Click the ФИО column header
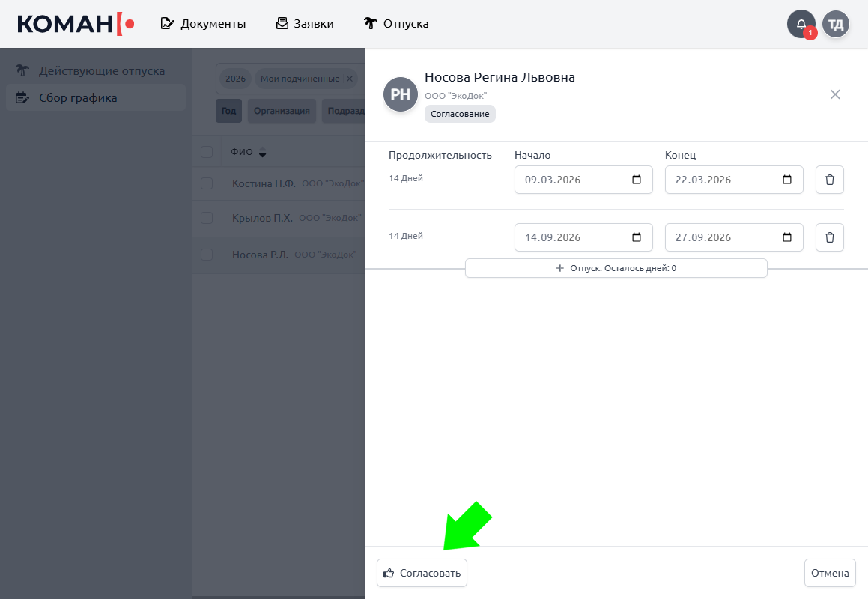Screen dimensions: 868x599 pos(241,152)
